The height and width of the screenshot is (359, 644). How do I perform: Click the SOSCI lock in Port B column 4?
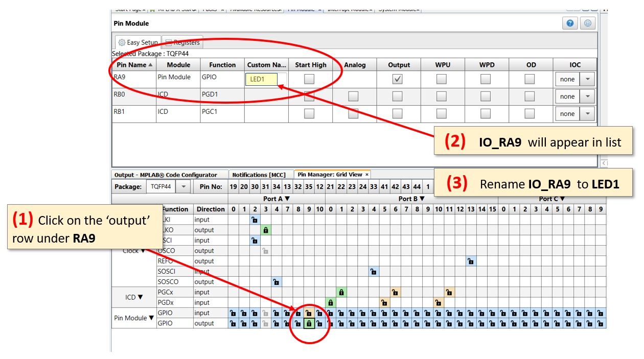pos(374,272)
